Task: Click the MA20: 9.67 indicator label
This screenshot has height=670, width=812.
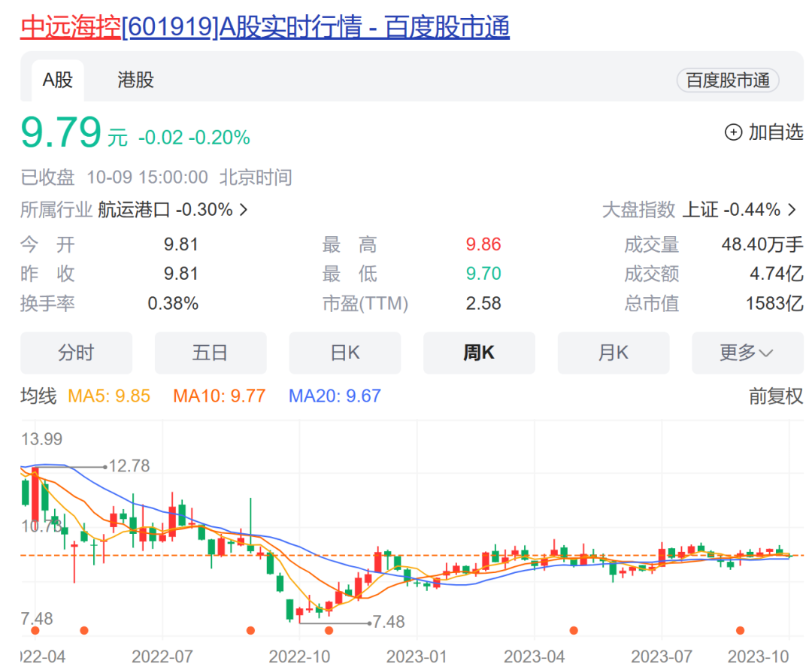Action: click(335, 396)
